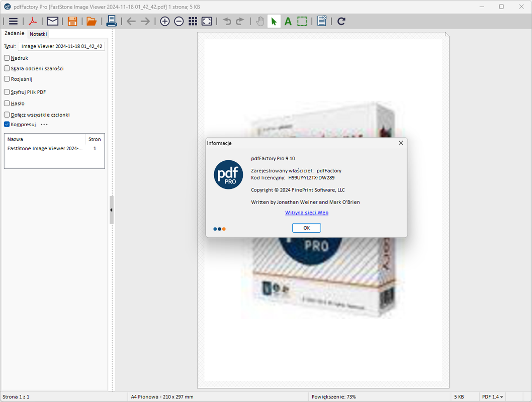Enable Szyfruj Plik PDF checkbox
Screen dimensions: 532x402
[x=7, y=92]
